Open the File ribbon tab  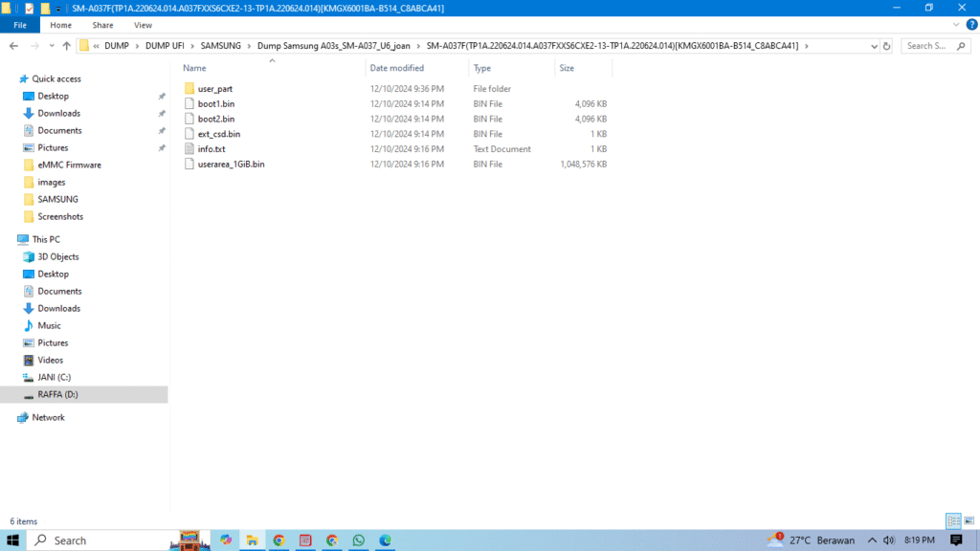tap(20, 25)
